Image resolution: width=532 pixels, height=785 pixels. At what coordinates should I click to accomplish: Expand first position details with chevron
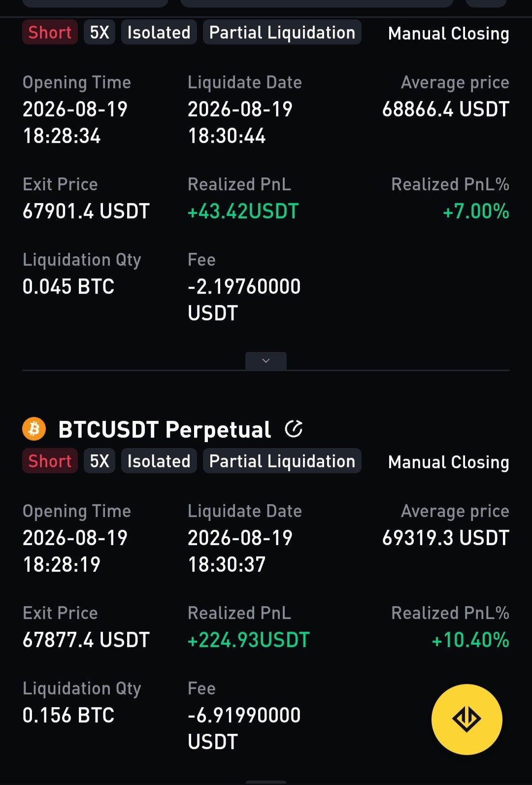coord(266,361)
